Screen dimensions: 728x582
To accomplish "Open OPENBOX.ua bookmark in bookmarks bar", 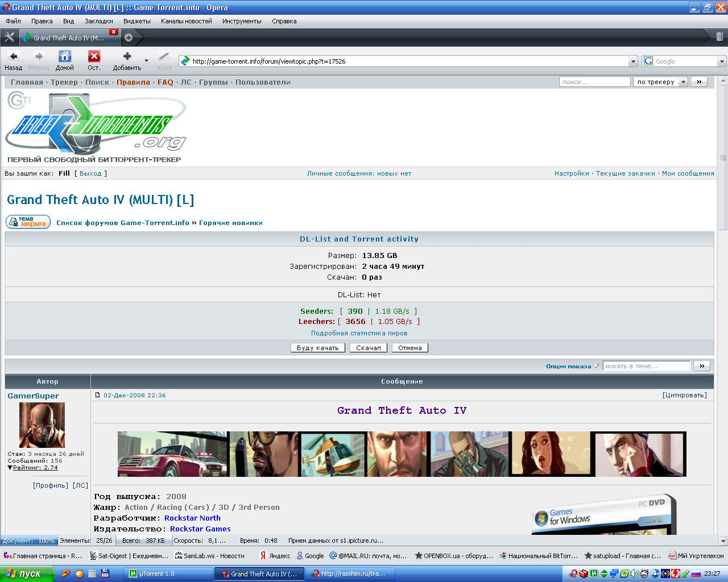I will pyautogui.click(x=454, y=556).
